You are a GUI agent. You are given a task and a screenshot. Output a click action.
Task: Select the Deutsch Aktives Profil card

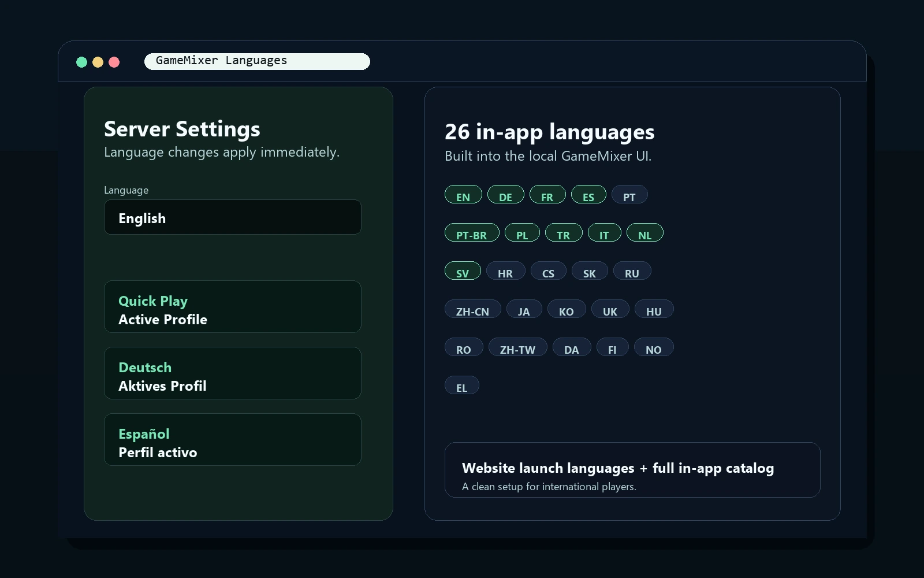point(233,373)
